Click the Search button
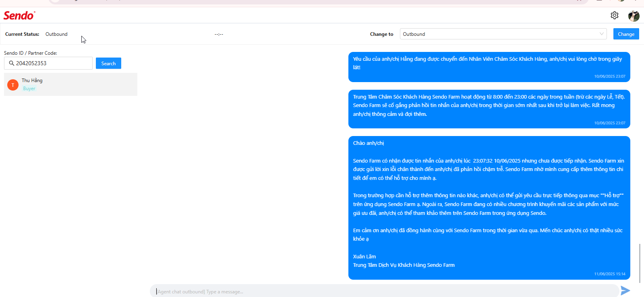Screen dimensions: 644x297 [108, 64]
